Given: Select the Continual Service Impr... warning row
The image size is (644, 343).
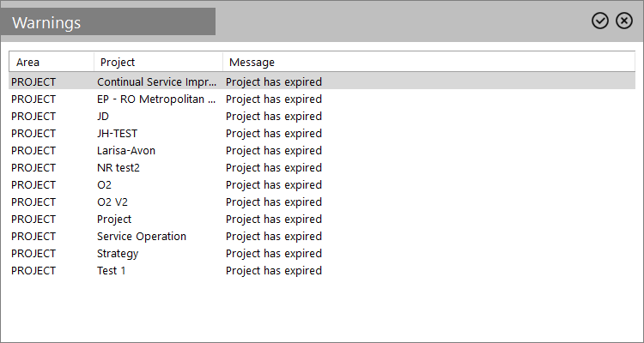Looking at the screenshot, I should 322,82.
